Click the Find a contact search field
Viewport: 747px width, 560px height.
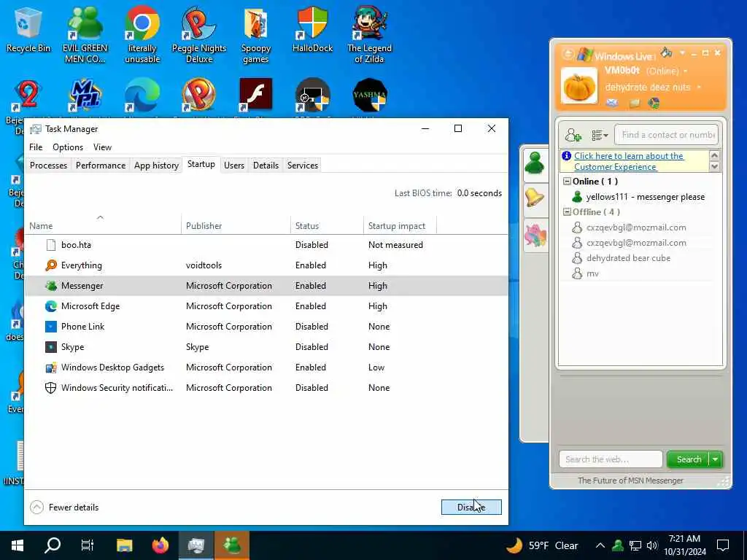(666, 135)
